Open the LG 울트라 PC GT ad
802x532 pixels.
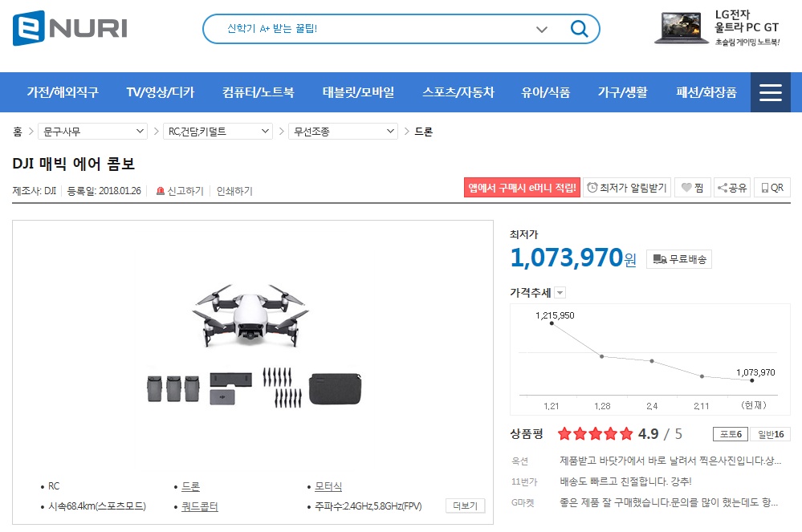point(717,28)
